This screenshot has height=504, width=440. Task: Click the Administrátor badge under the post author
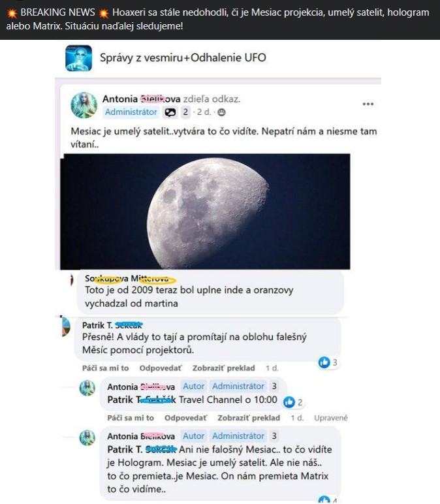tap(131, 112)
